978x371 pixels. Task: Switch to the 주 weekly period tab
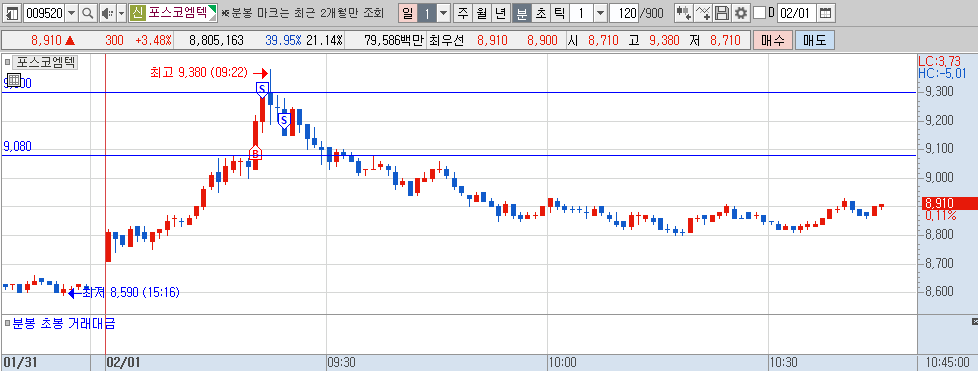pyautogui.click(x=462, y=12)
